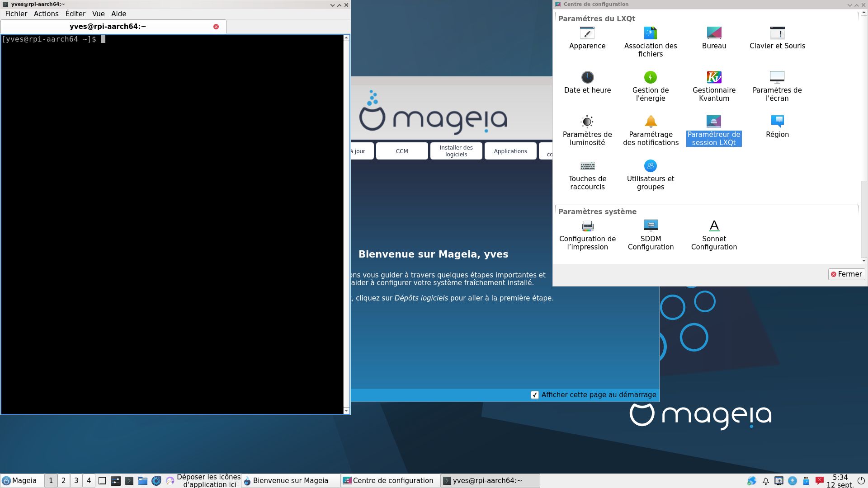Open Association des fichiers settings

(651, 42)
